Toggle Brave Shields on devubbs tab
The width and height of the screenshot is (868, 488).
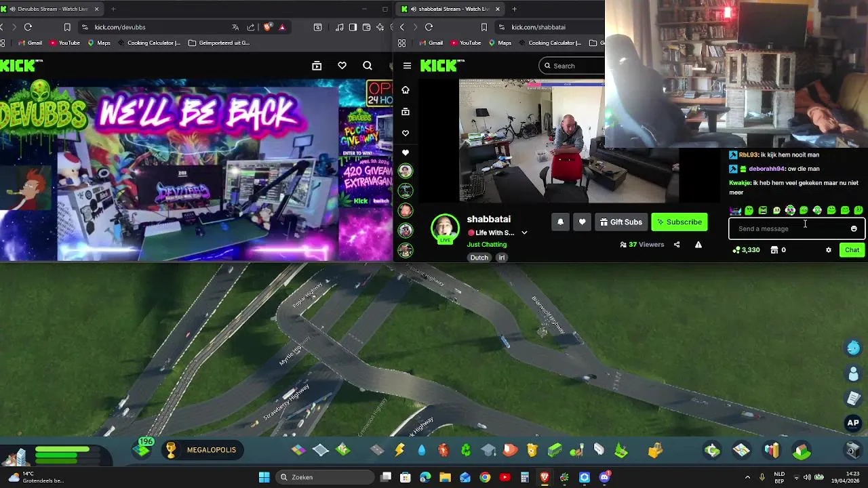(268, 27)
